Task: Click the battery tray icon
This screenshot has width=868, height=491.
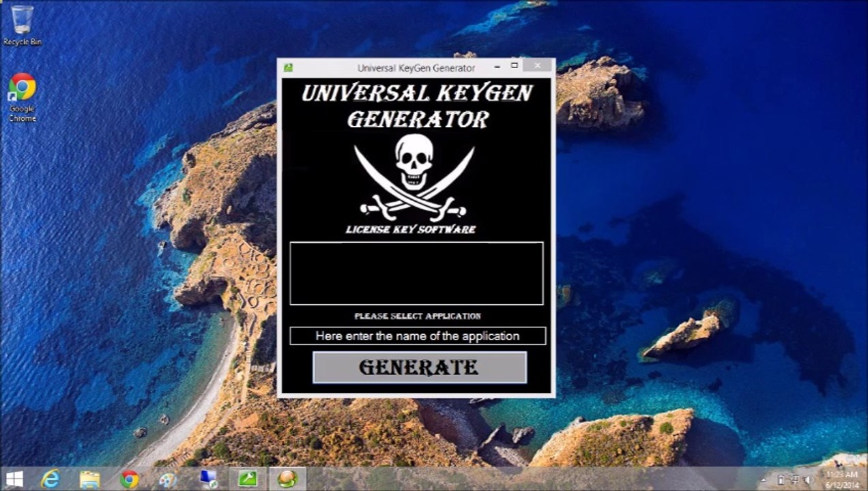Action: [781, 480]
